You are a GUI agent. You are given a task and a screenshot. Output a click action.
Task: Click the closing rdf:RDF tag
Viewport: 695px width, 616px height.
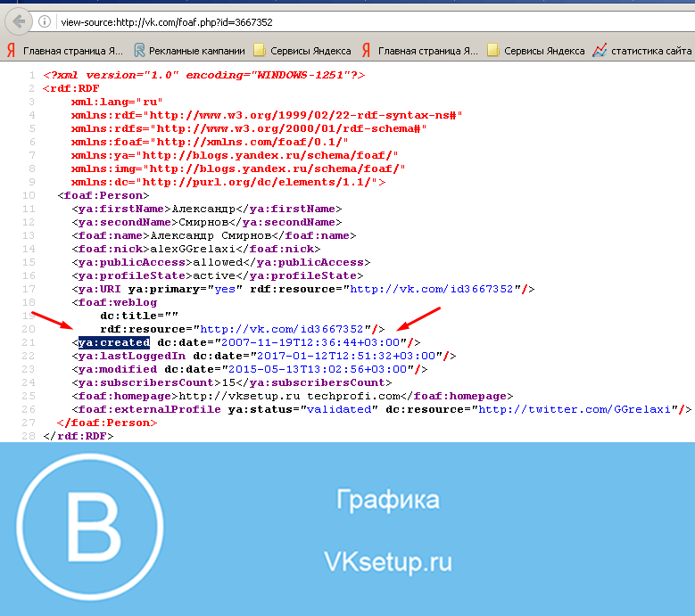click(x=78, y=436)
